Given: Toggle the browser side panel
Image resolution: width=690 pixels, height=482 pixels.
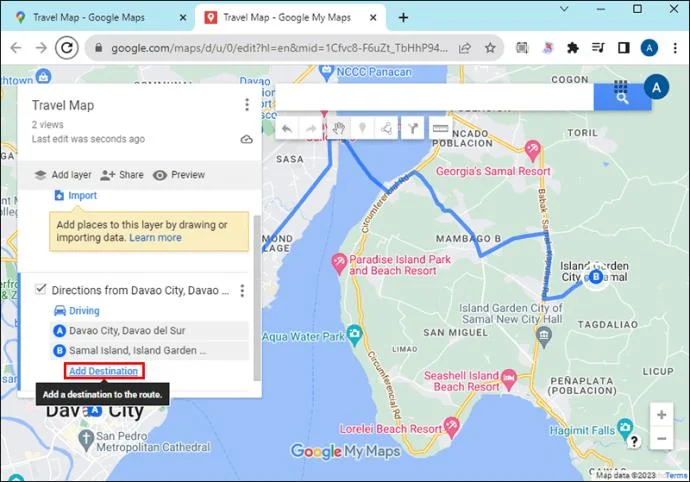Looking at the screenshot, I should [x=624, y=48].
